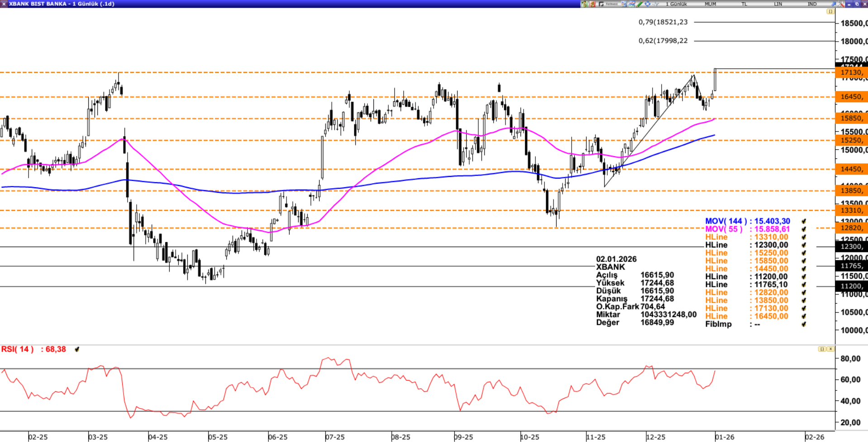The image size is (868, 442).
Task: Click the waveform line icon in title bar
Action: 655,4
